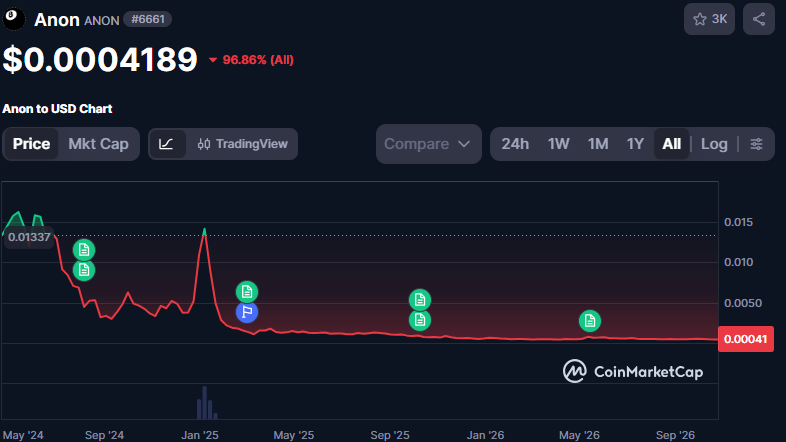This screenshot has width=786, height=442.
Task: Toggle Log scale on the chart
Action: (x=714, y=144)
